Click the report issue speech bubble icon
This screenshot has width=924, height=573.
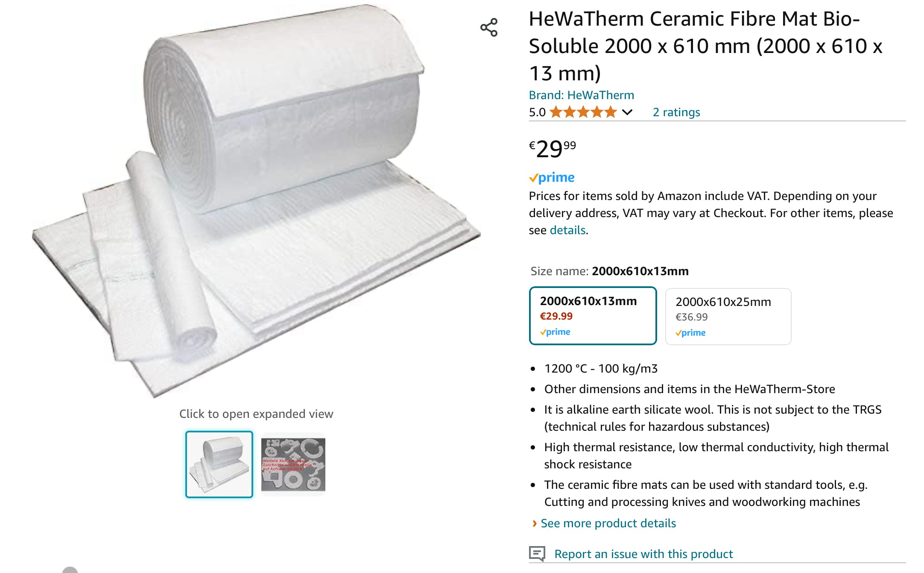tap(537, 553)
